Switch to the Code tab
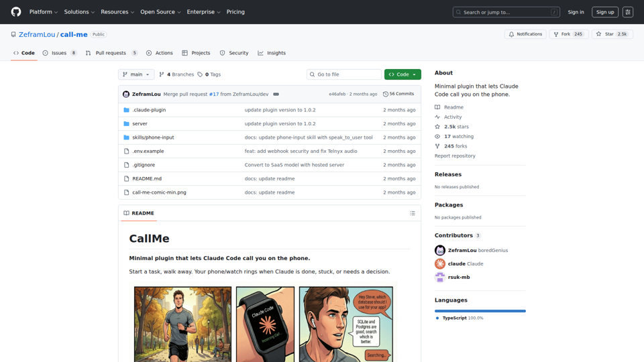 [24, 53]
